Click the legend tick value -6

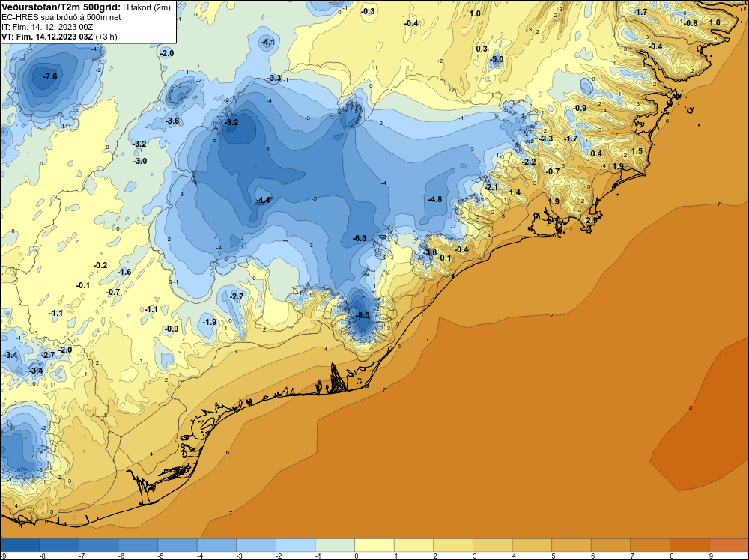pyautogui.click(x=121, y=556)
